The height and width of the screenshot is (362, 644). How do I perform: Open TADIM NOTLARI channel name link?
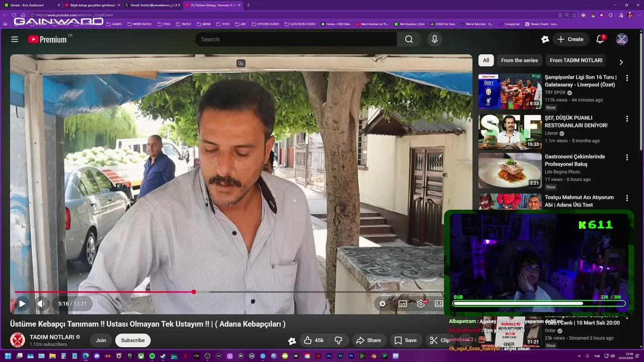coord(52,337)
